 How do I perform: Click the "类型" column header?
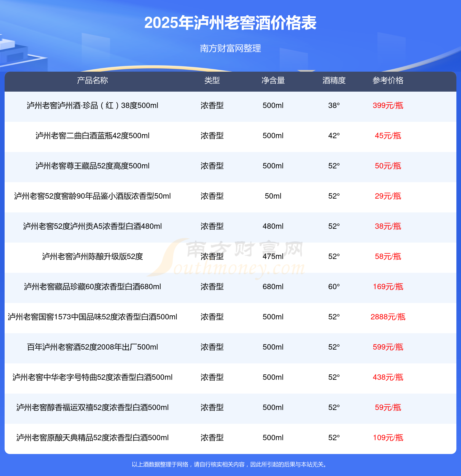212,80
